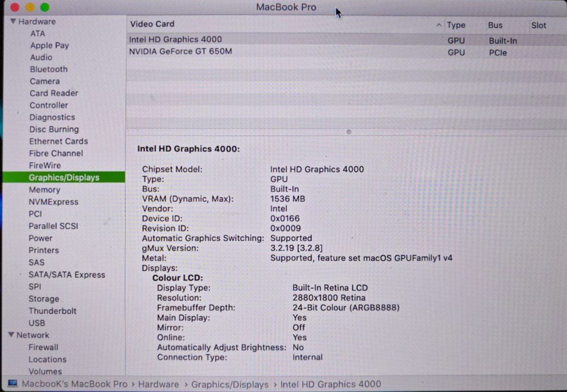Select ATA in the sidebar

(37, 33)
